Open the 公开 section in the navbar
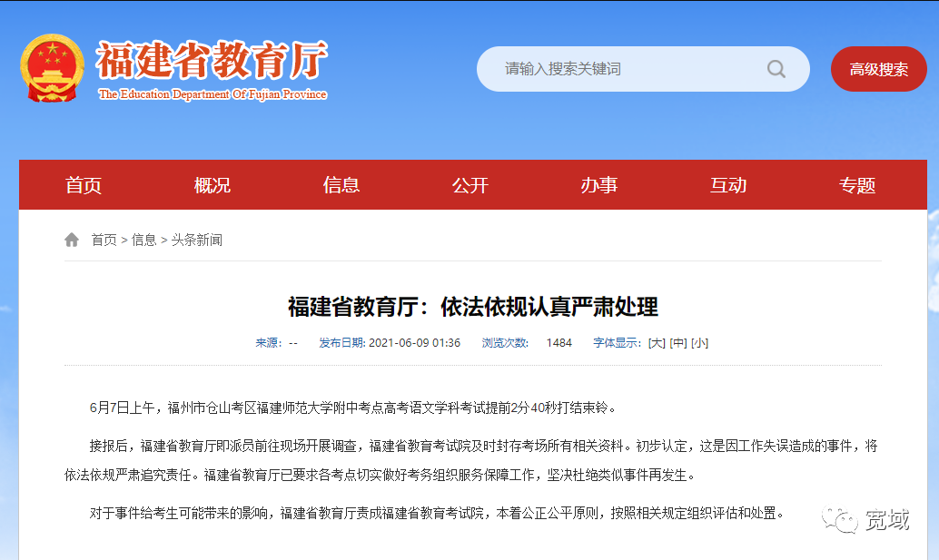The image size is (939, 560). (469, 184)
